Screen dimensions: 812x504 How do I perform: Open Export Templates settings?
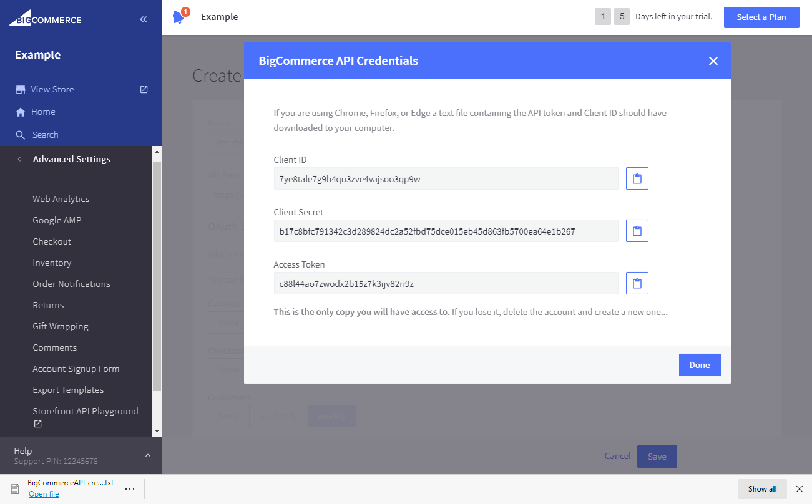68,390
